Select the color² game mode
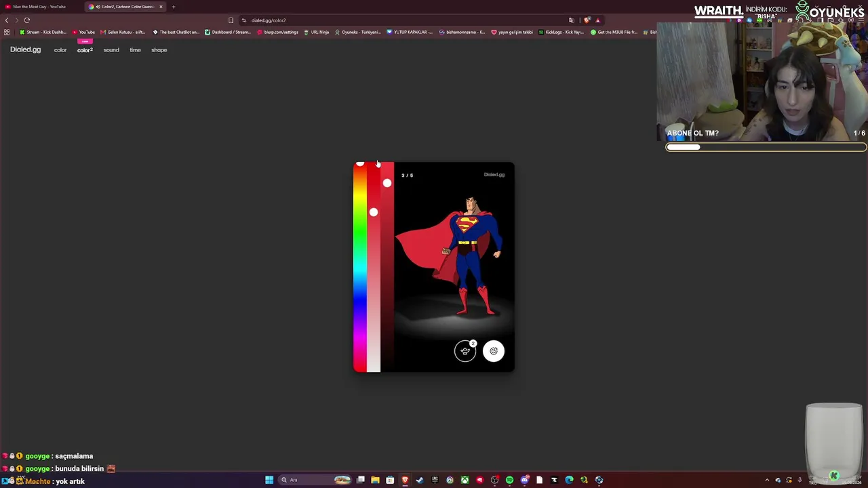This screenshot has width=868, height=488. tap(85, 50)
